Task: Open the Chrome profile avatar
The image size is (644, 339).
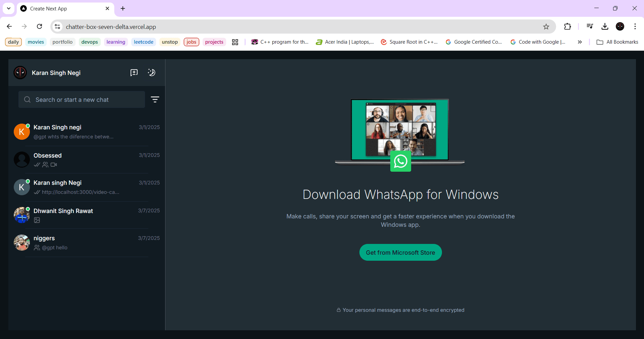Action: pos(620,27)
